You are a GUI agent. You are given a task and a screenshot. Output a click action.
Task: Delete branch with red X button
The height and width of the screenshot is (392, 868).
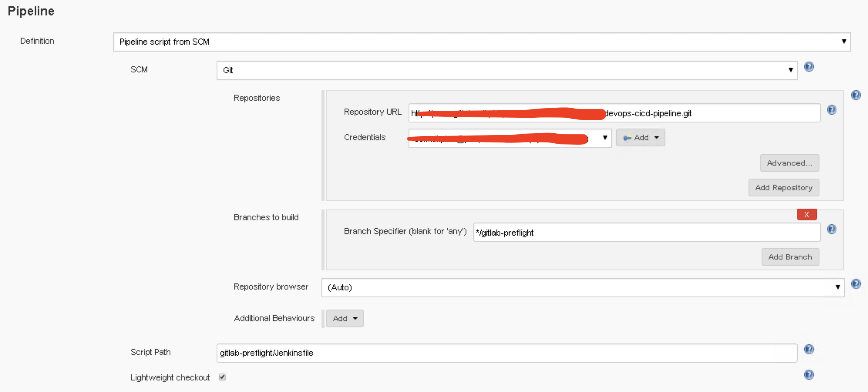pyautogui.click(x=806, y=214)
